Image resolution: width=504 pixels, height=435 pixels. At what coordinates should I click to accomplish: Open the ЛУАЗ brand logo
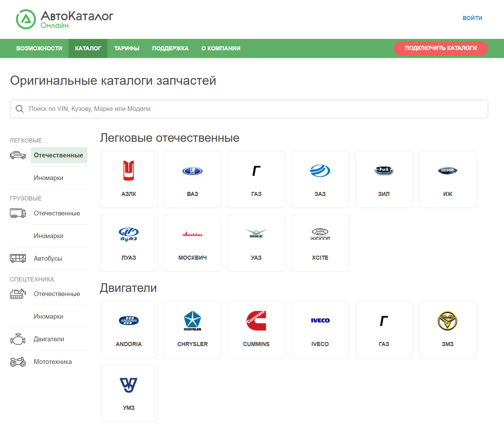tap(129, 234)
